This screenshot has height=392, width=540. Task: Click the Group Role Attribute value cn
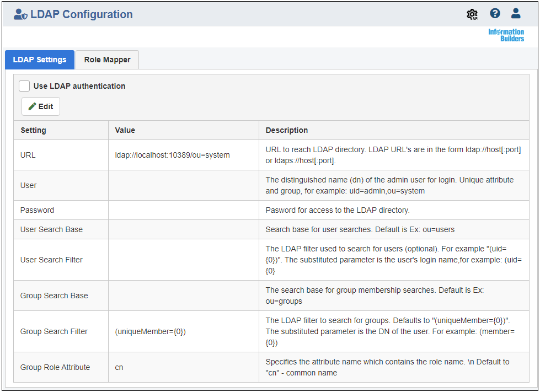(119, 367)
